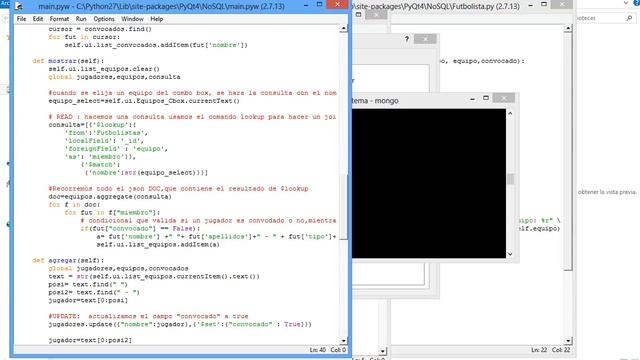Viewport: 640px width, 360px height.
Task: Click 'def agregar(self):' line in main.pyw
Action: pos(68,260)
